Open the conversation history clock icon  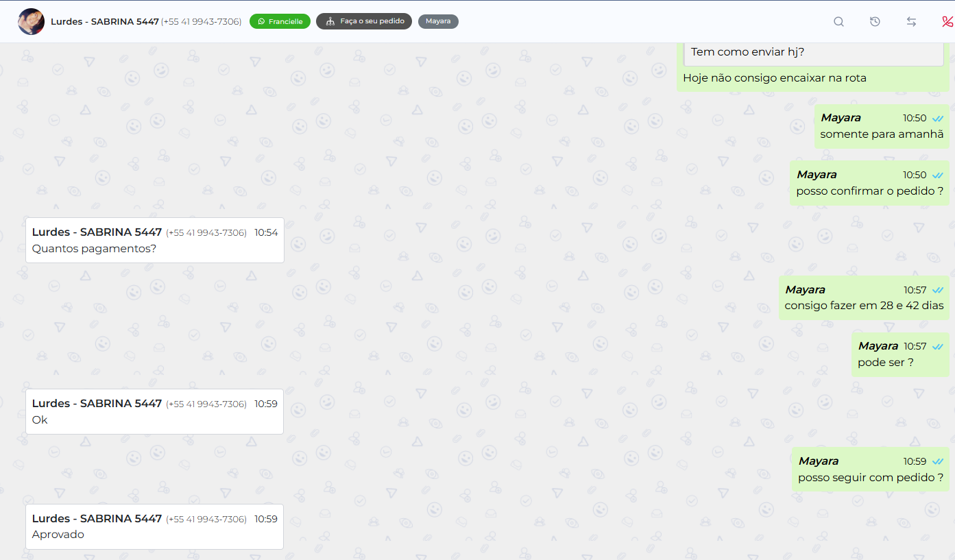pyautogui.click(x=875, y=22)
